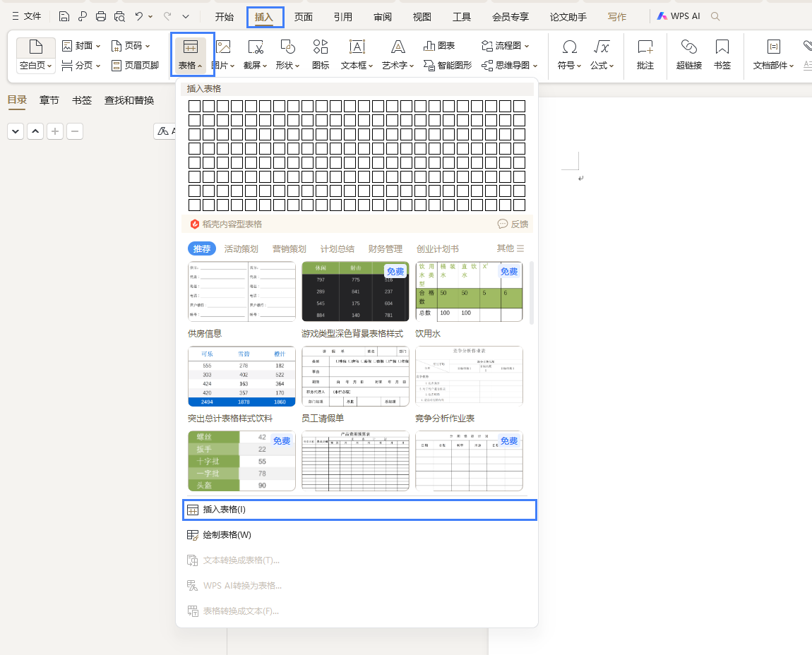This screenshot has height=655, width=812.
Task: Switch to the References (引用) tab
Action: tap(343, 17)
